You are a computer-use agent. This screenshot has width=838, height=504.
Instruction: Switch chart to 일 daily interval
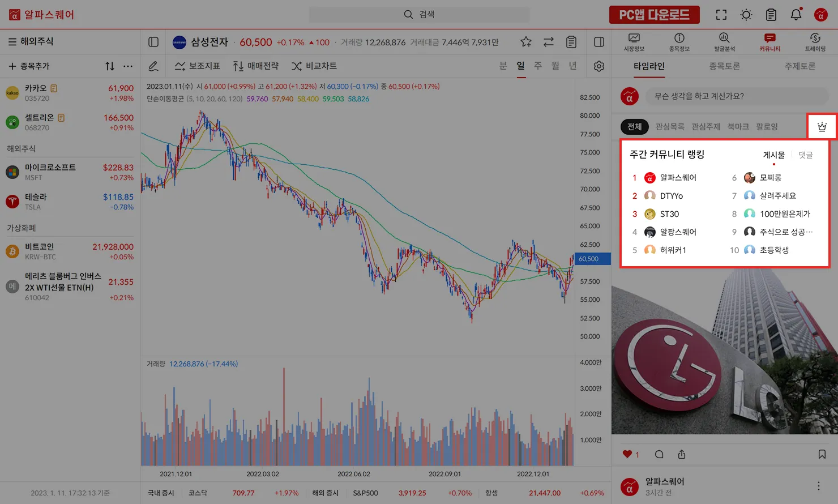[521, 66]
